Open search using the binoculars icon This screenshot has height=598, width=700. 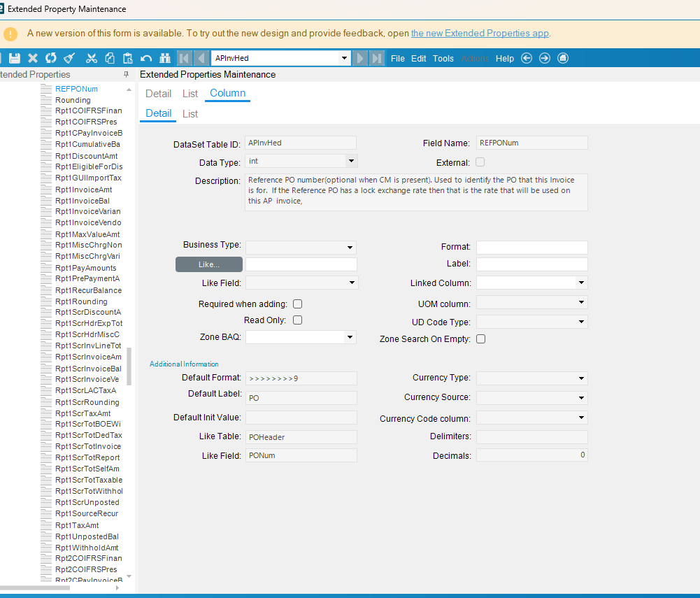pyautogui.click(x=164, y=58)
